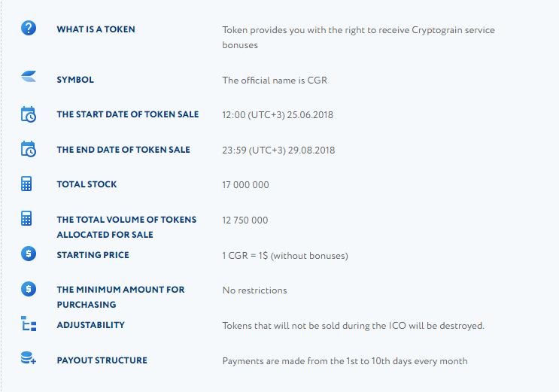Click the 17 000 000 total stock value
The height and width of the screenshot is (392, 559).
(x=245, y=185)
